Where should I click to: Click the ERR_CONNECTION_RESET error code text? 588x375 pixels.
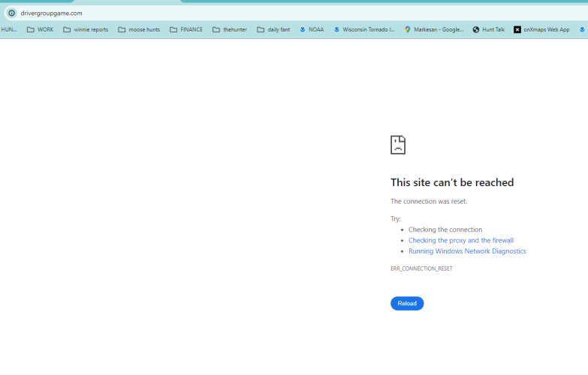[x=421, y=268]
